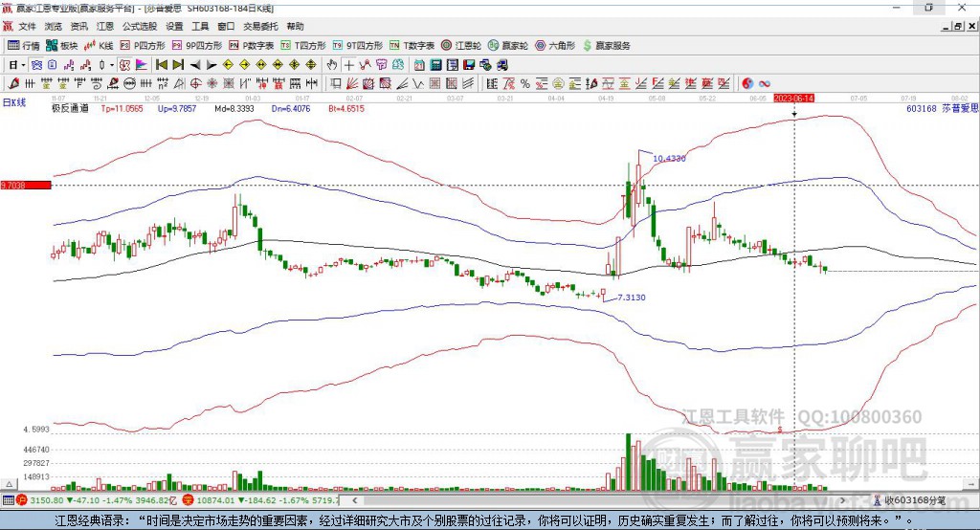The height and width of the screenshot is (530, 980).
Task: Click the circular target crosshair tool
Action: [195, 84]
